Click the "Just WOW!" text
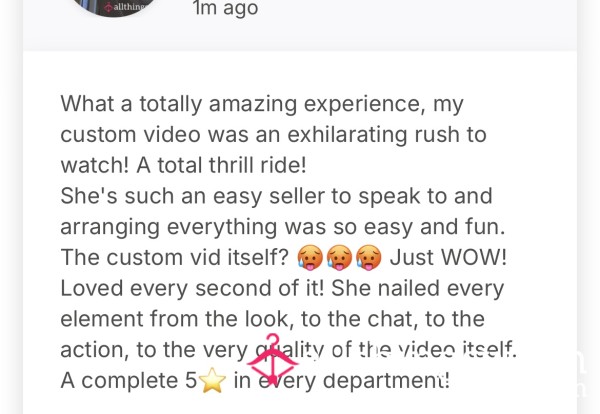 448,257
